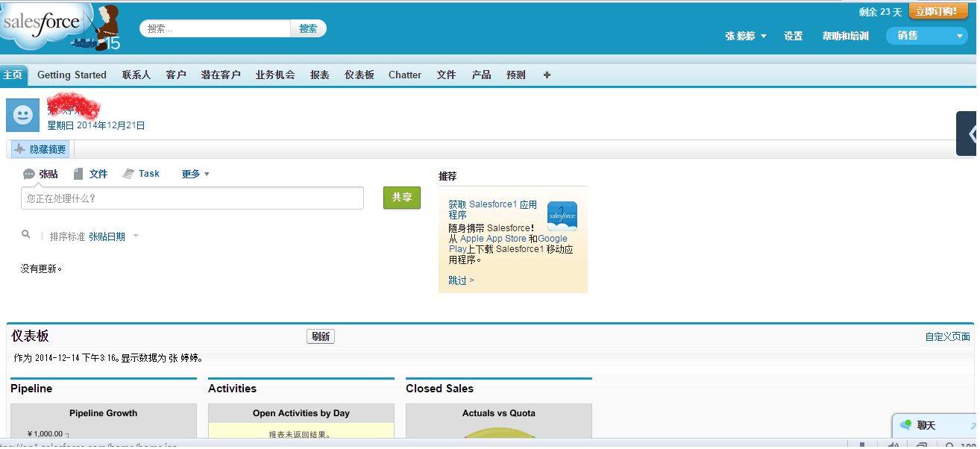Open the Apple App Store link
Image resolution: width=980 pixels, height=449 pixels.
tap(493, 239)
